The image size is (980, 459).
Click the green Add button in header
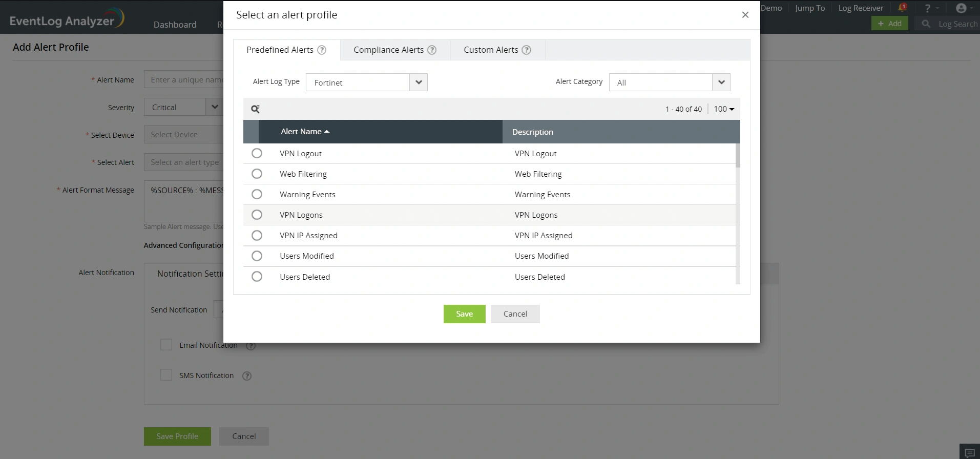(x=890, y=24)
